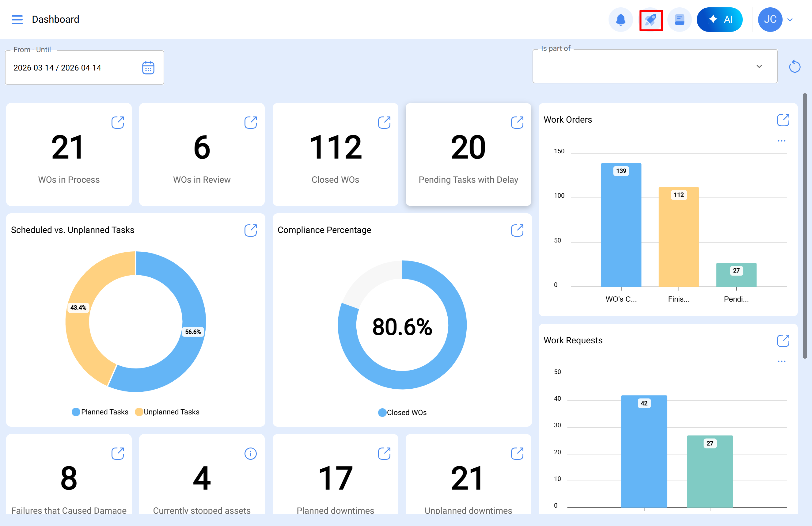Click the refresh dashboard icon
This screenshot has height=526, width=812.
click(x=794, y=67)
